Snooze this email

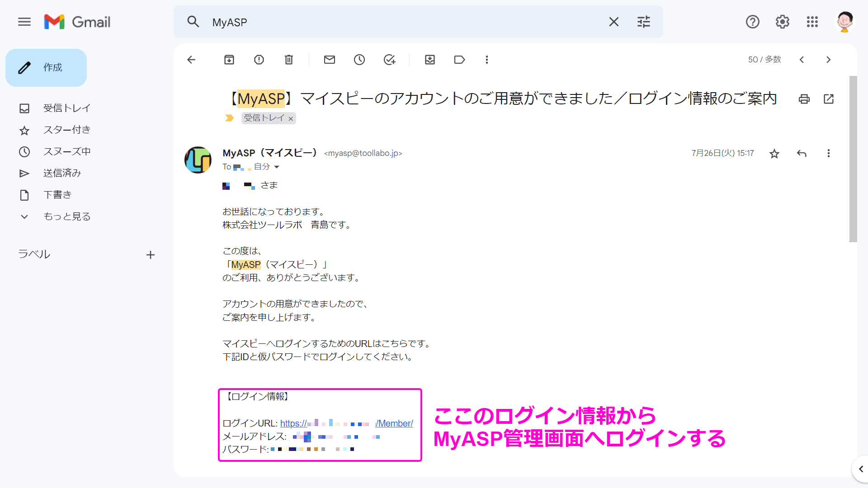point(359,59)
